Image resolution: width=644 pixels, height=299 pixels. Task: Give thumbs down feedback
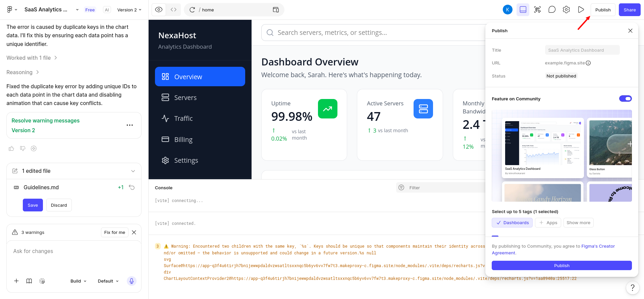[x=22, y=148]
